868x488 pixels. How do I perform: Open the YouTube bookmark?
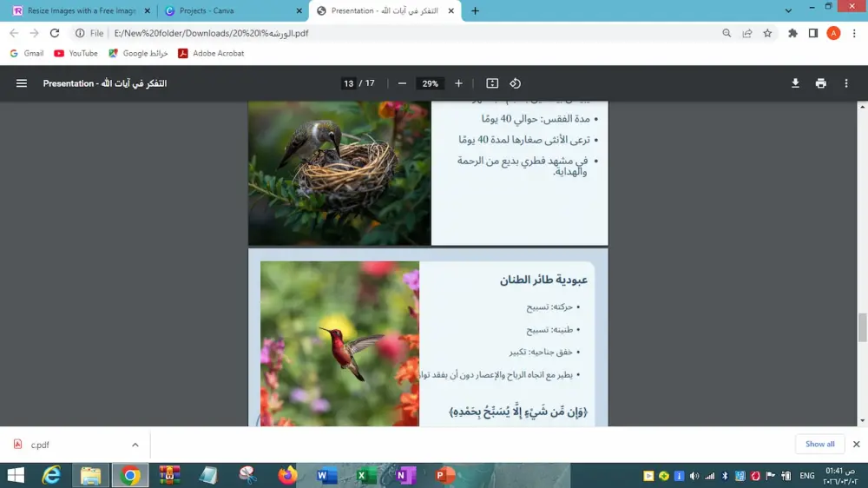(76, 53)
